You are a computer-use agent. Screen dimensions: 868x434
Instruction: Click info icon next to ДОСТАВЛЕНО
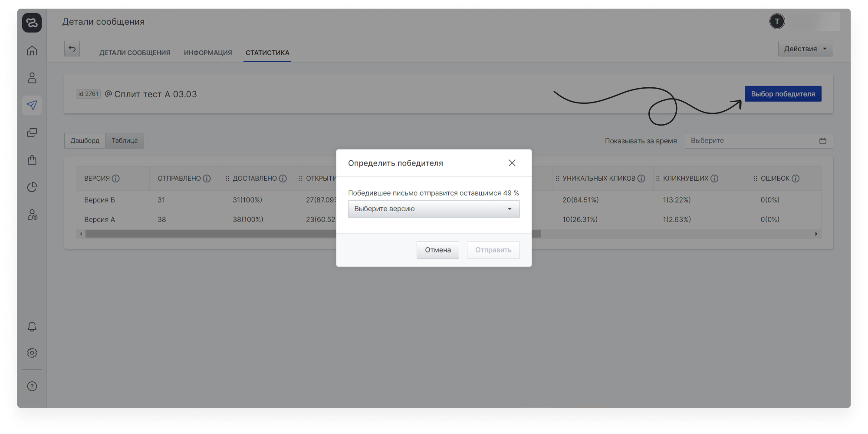[283, 179]
